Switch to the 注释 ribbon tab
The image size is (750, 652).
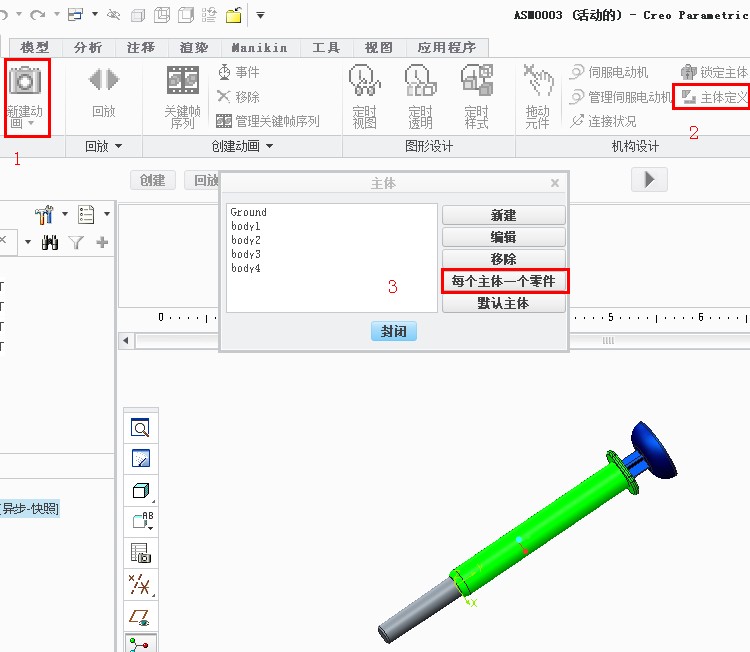tap(141, 48)
